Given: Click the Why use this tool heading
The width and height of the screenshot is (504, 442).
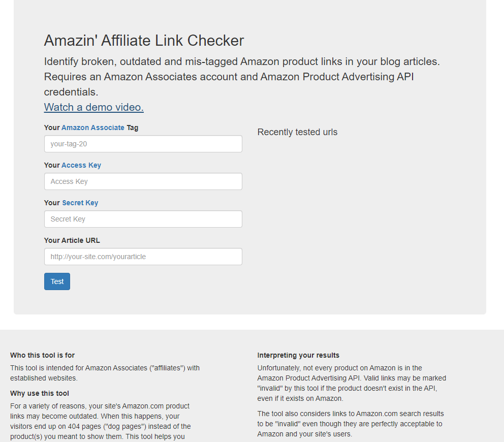Looking at the screenshot, I should pos(40,393).
